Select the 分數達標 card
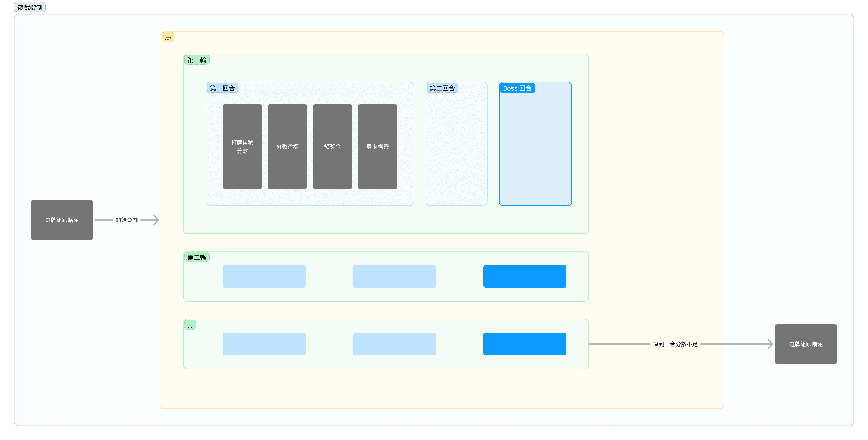The height and width of the screenshot is (440, 868). 287,147
